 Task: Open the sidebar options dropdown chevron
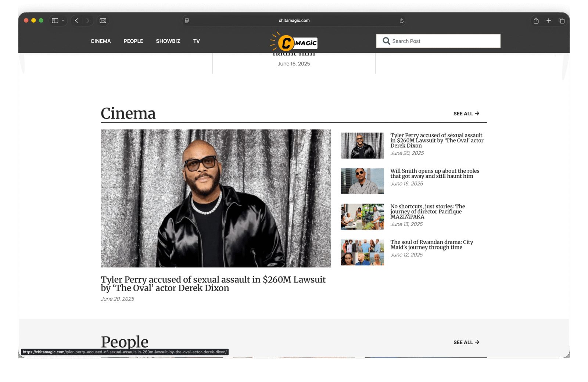[x=63, y=21]
